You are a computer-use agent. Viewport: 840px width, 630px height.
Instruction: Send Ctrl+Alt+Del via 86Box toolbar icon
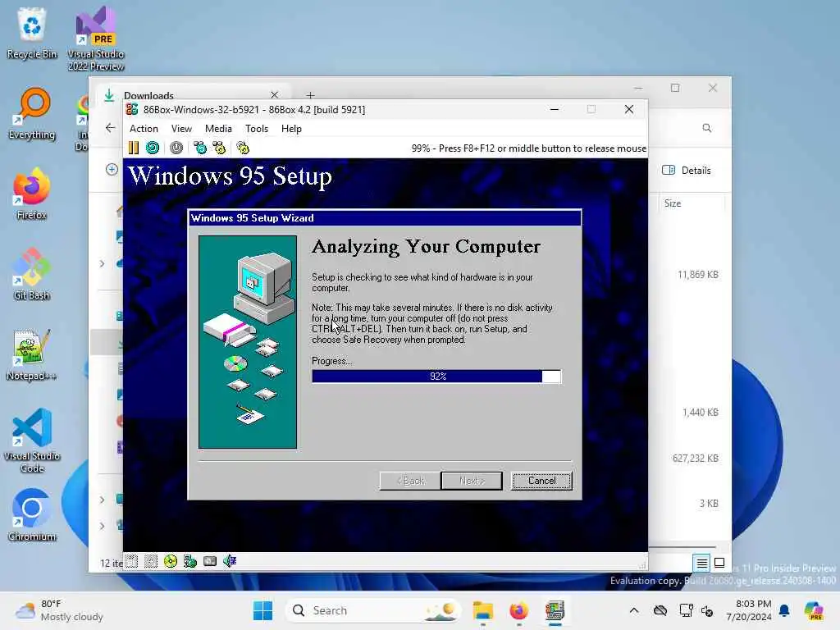click(200, 148)
